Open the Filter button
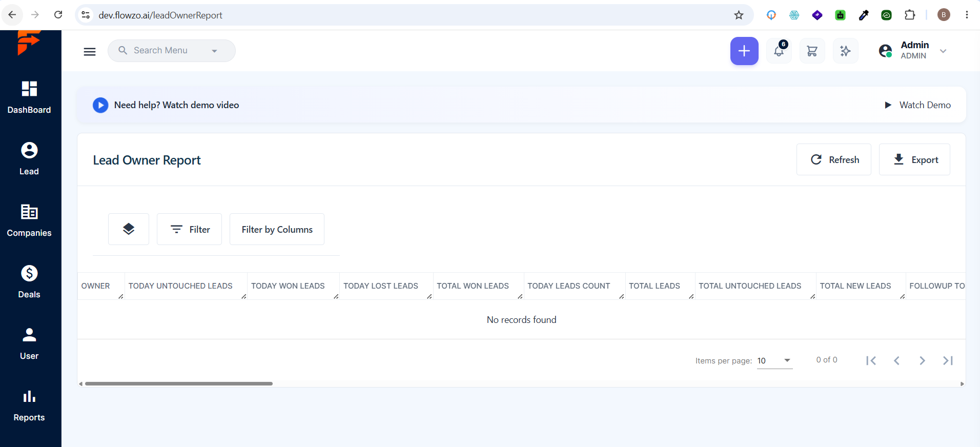Screen dimensions: 980x447 coord(189,229)
